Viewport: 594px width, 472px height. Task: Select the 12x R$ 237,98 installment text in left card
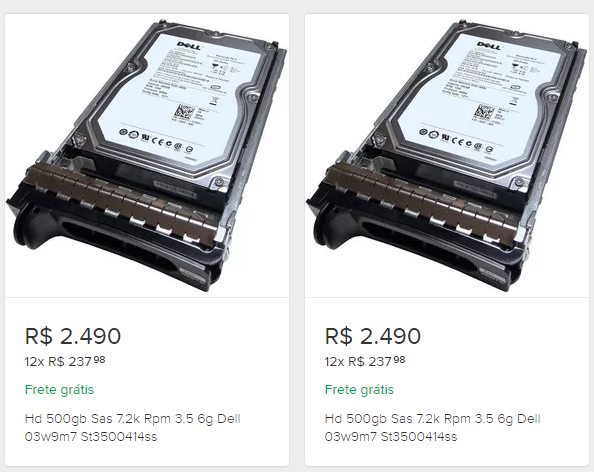[x=65, y=361]
